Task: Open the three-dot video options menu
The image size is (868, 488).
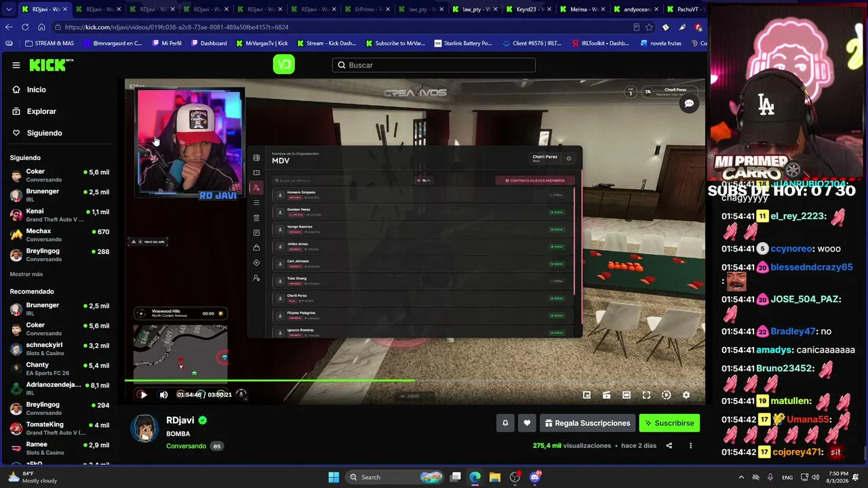Action: [x=690, y=445]
